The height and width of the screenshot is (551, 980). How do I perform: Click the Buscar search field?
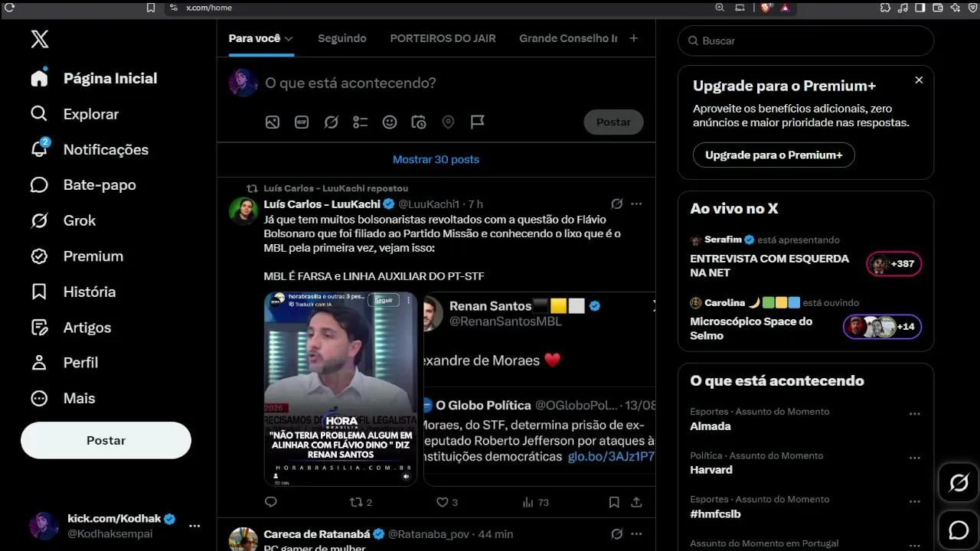pyautogui.click(x=805, y=41)
